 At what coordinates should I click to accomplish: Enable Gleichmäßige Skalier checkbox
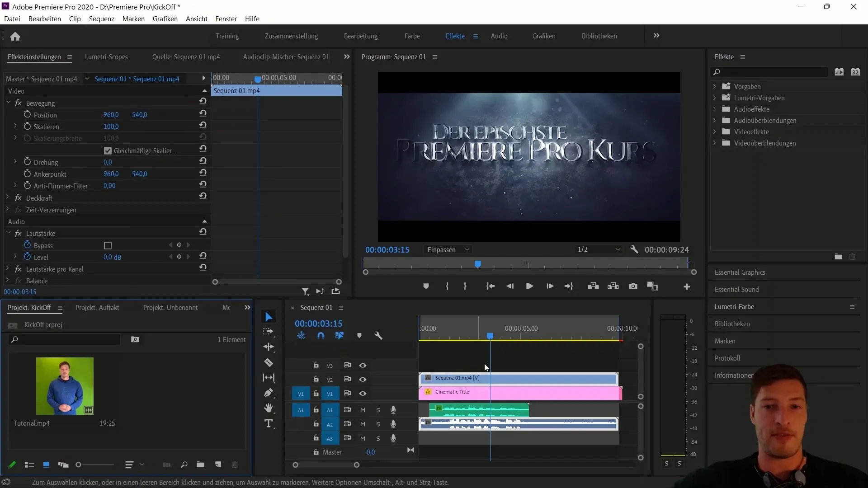[108, 150]
